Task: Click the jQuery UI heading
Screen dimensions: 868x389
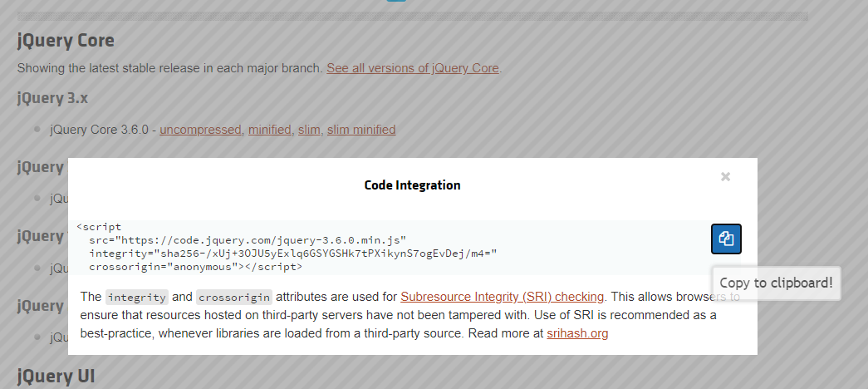Action: (x=56, y=377)
